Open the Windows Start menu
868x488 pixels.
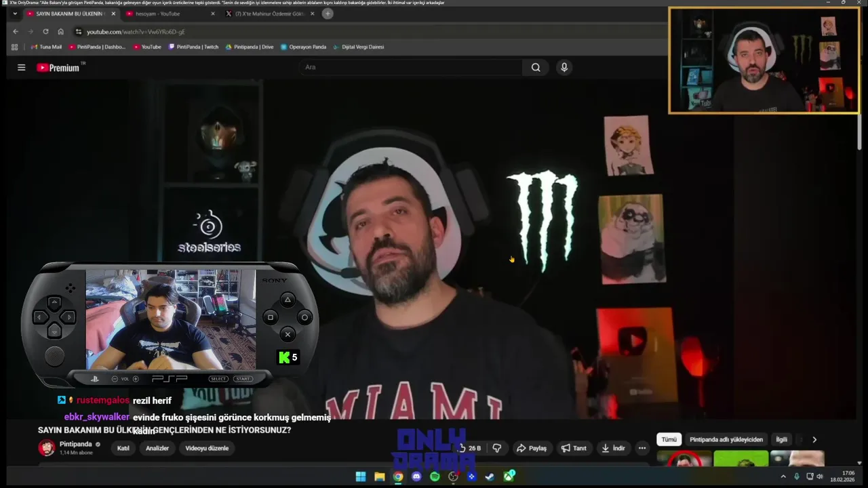[x=361, y=476]
